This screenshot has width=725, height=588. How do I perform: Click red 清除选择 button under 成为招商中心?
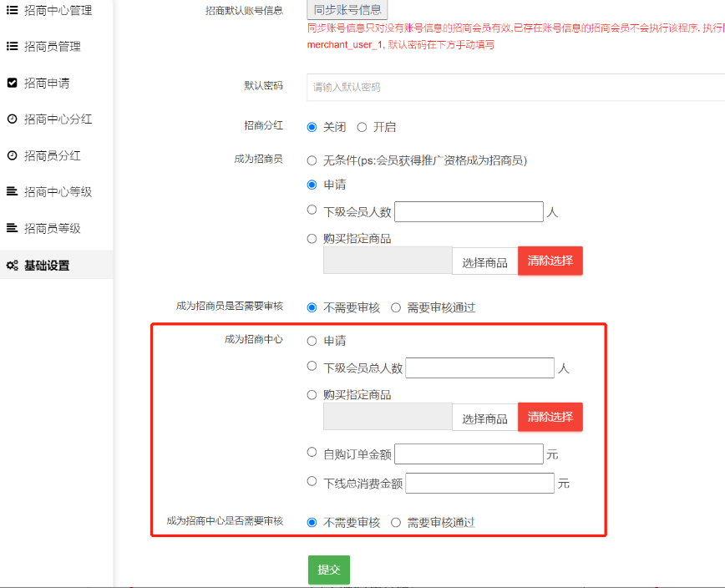click(550, 417)
